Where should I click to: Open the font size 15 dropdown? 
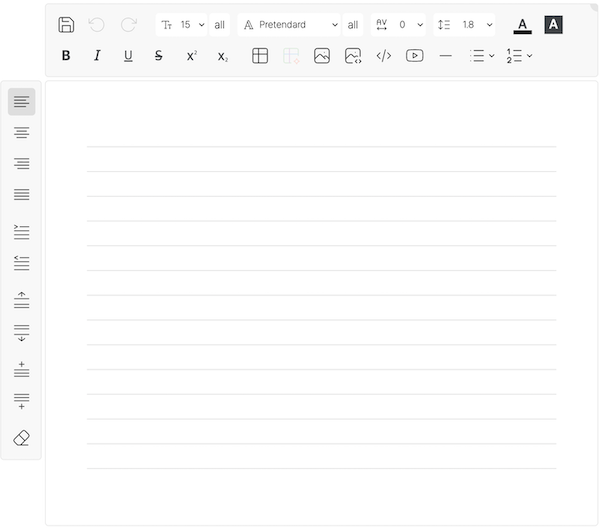181,25
